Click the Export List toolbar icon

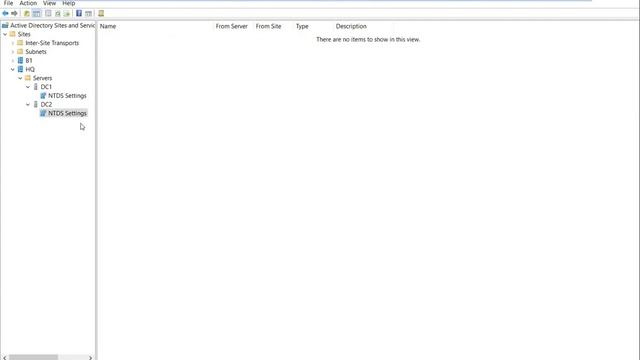[67, 13]
